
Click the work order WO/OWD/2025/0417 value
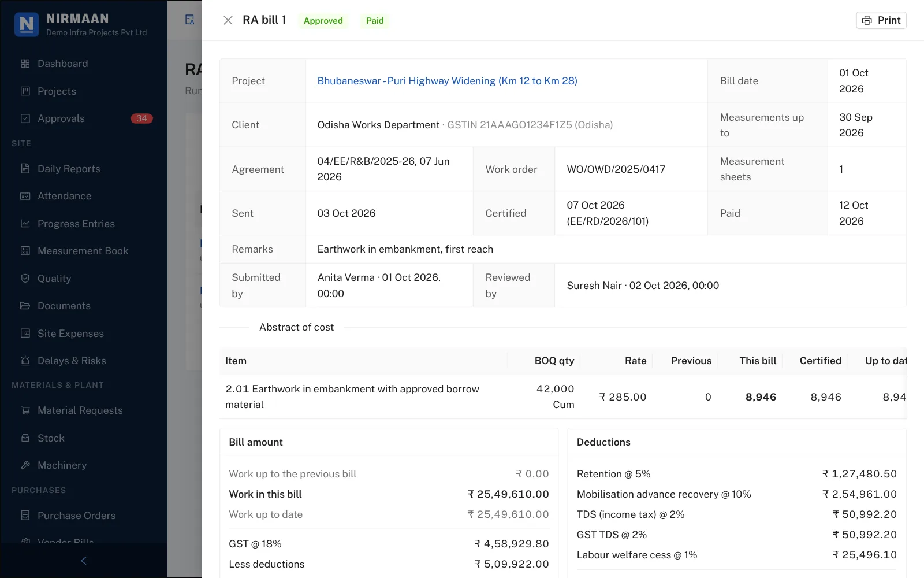(616, 169)
